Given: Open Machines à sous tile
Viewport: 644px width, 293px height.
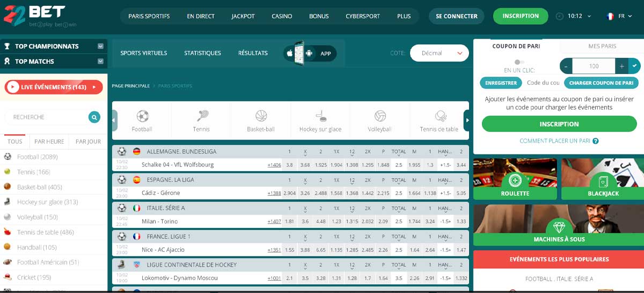Looking at the screenshot, I should [559, 225].
